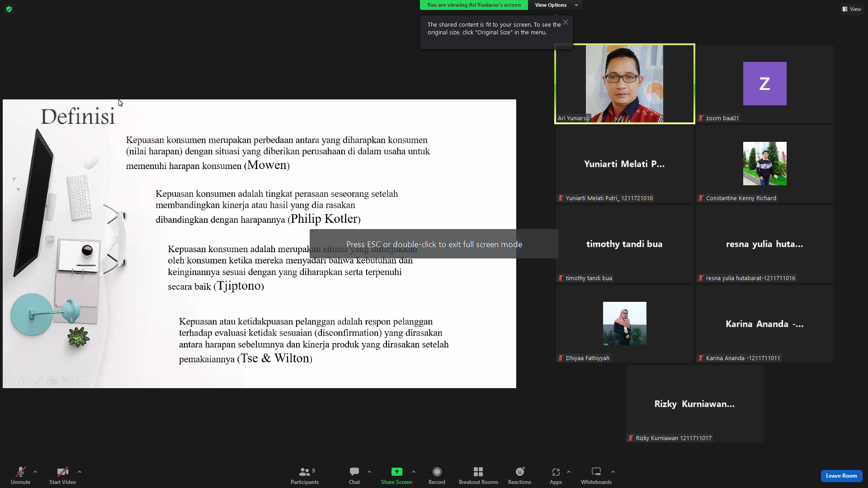Select Yuniarti Melati Putri's participant tile

click(625, 164)
